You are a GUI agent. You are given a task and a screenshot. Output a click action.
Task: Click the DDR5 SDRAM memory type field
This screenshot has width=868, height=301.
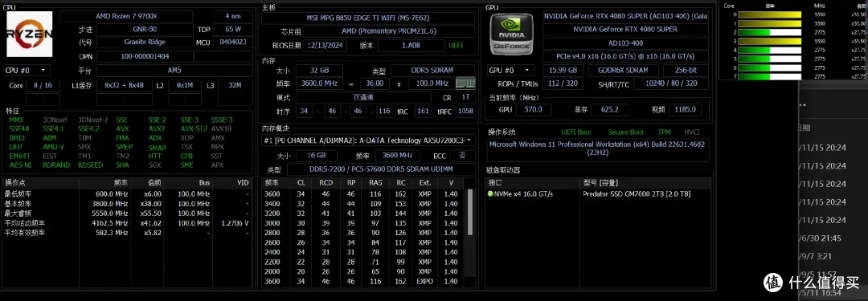pyautogui.click(x=433, y=71)
